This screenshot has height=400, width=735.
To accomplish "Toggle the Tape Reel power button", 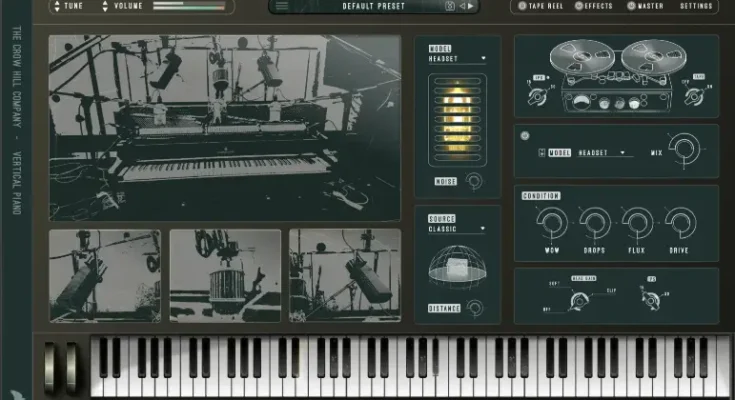I will point(520,6).
